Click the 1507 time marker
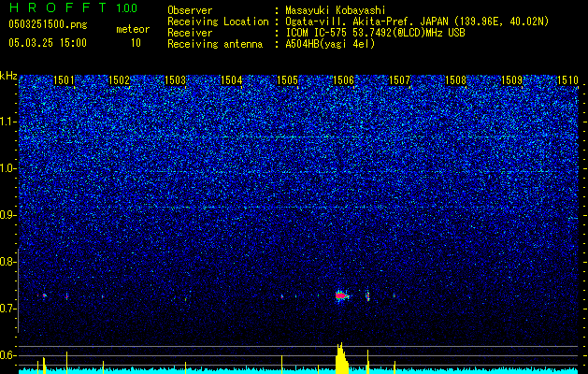 [x=400, y=80]
